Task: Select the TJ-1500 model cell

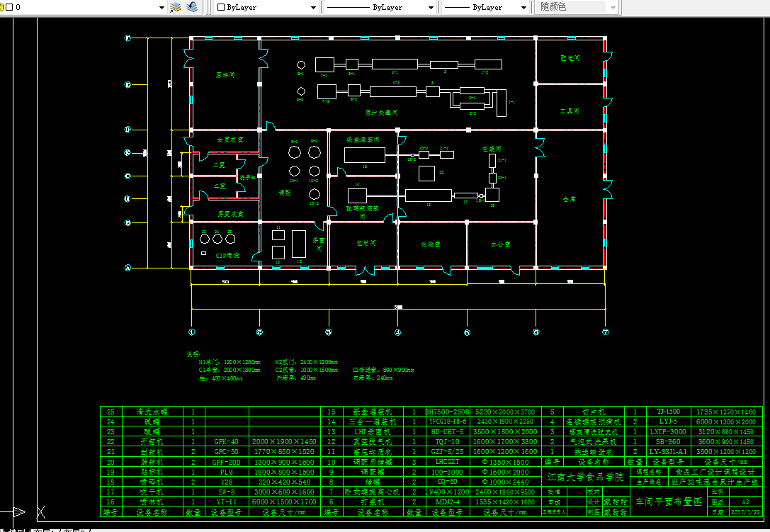Action: [x=668, y=412]
